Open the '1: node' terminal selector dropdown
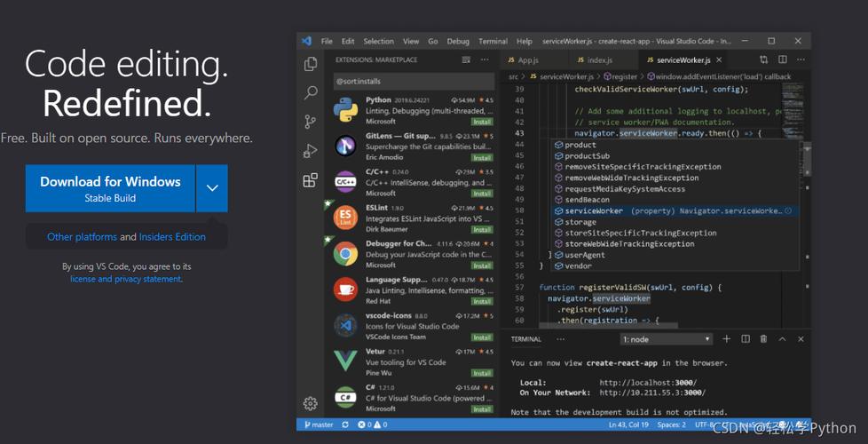Viewport: 868px width, 444px height. pyautogui.click(x=667, y=339)
